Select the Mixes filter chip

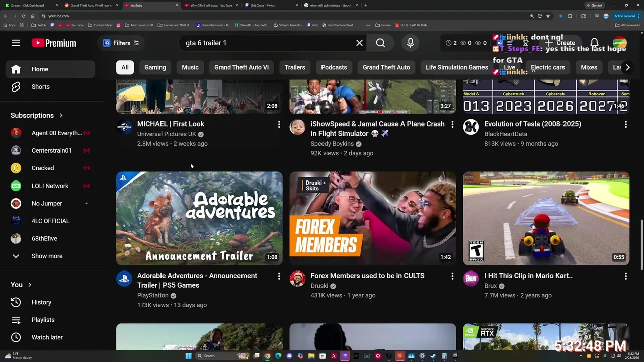click(589, 67)
